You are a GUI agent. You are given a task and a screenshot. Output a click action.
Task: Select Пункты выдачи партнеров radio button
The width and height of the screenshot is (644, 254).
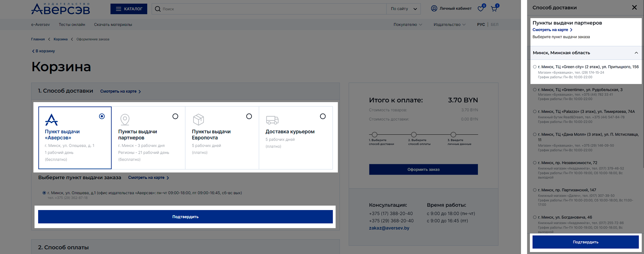pos(175,116)
